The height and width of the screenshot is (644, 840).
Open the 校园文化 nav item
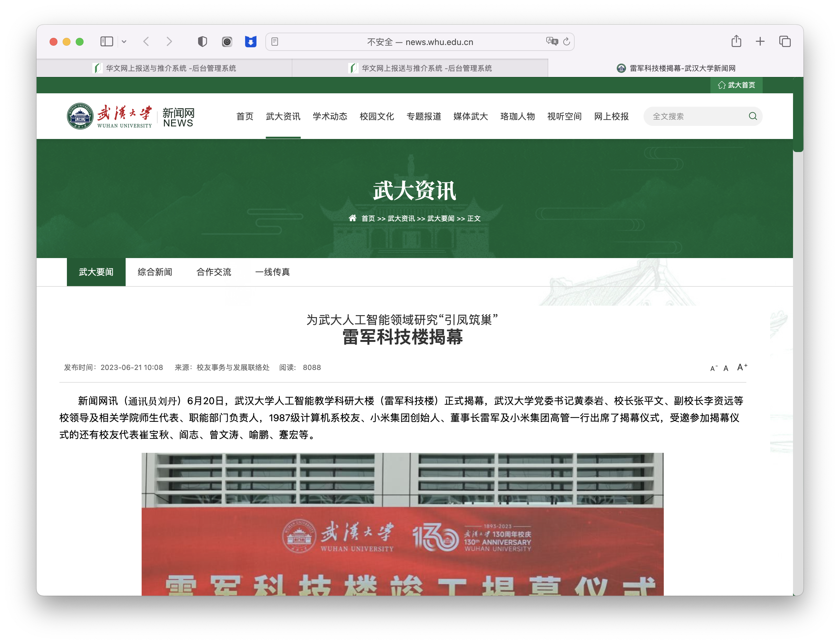tap(377, 116)
